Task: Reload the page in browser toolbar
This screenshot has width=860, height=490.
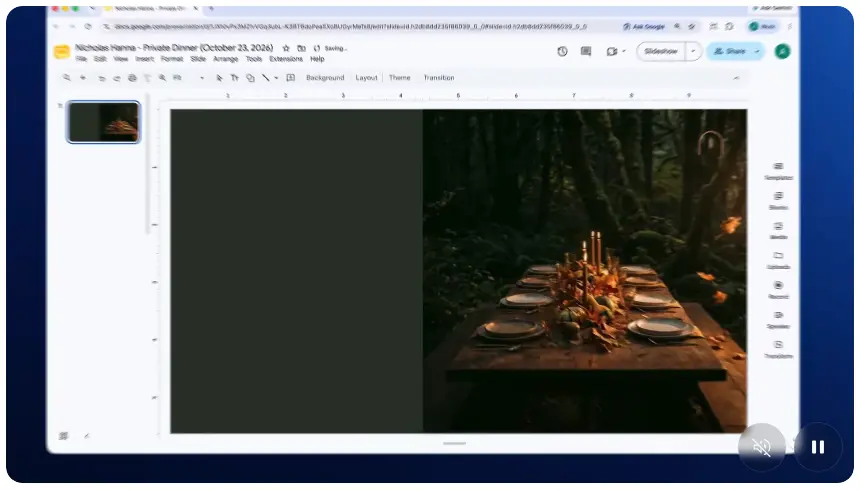Action: click(88, 26)
